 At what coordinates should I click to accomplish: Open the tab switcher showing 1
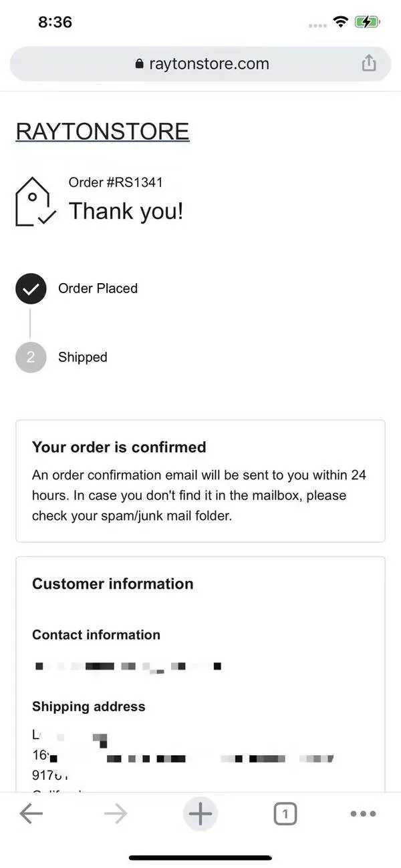click(x=285, y=813)
